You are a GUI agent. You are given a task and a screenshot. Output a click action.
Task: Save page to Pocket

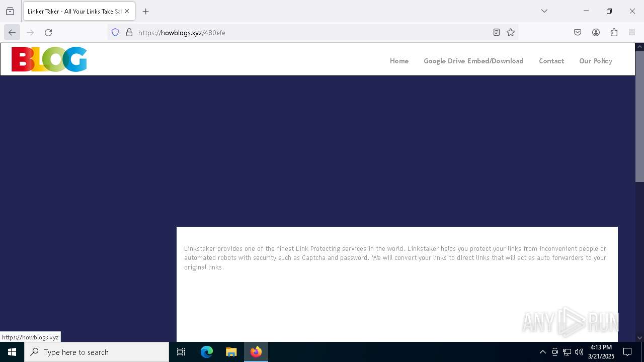pos(578,33)
